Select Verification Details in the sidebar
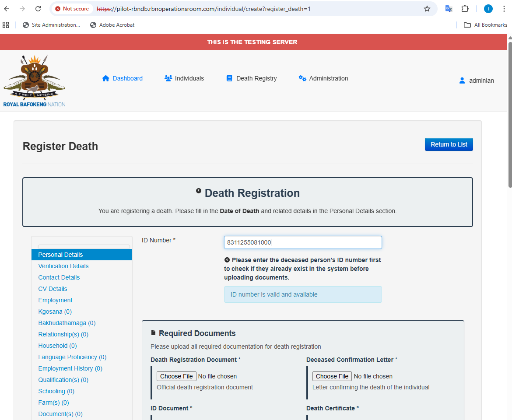Viewport: 512px width, 420px height. pyautogui.click(x=63, y=266)
